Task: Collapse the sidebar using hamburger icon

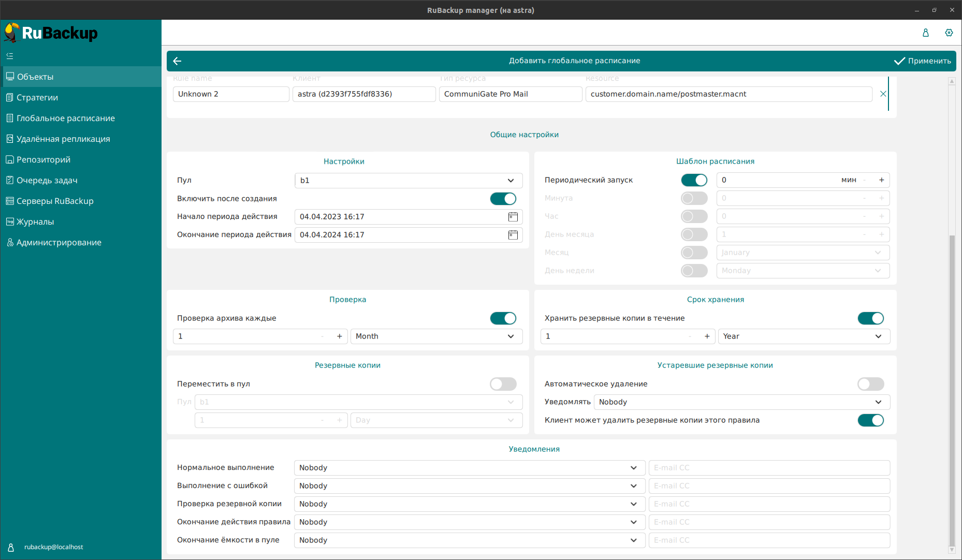Action: [10, 56]
